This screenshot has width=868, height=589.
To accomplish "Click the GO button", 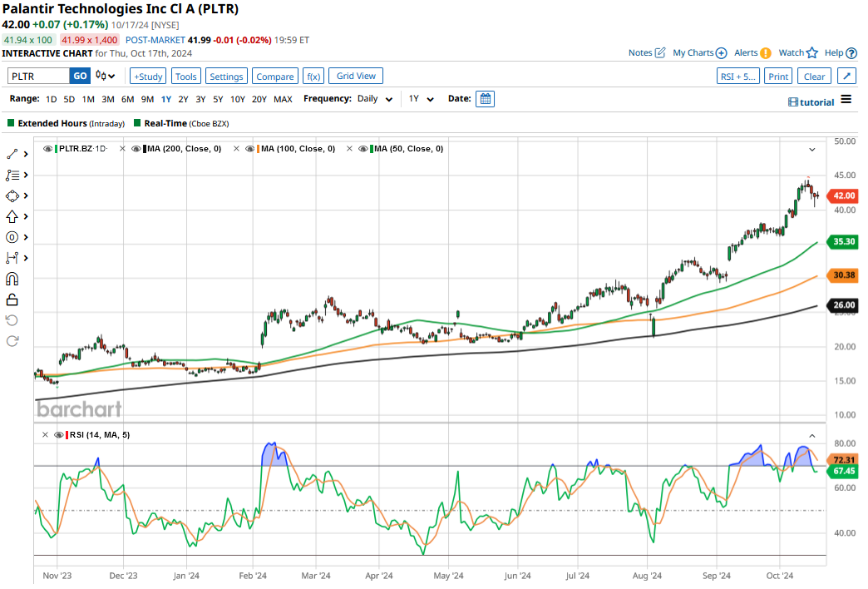I will pos(80,76).
